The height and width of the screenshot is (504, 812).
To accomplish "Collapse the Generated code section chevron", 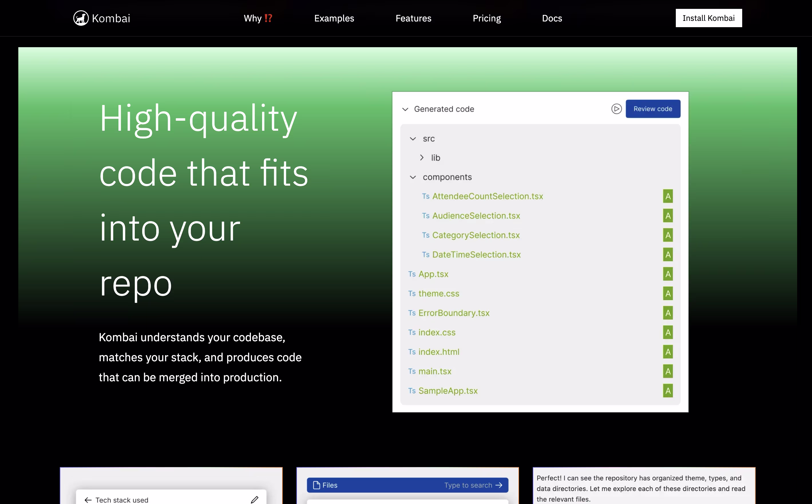I will click(x=405, y=109).
